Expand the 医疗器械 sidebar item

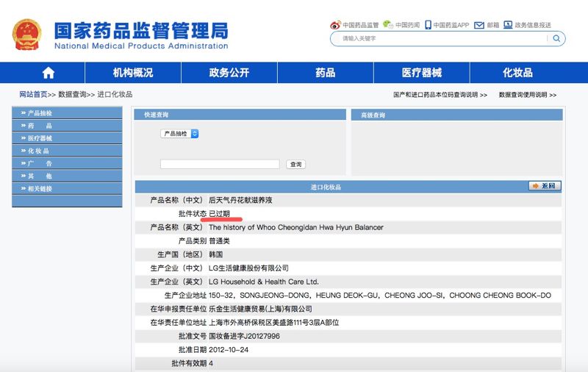[x=67, y=138]
